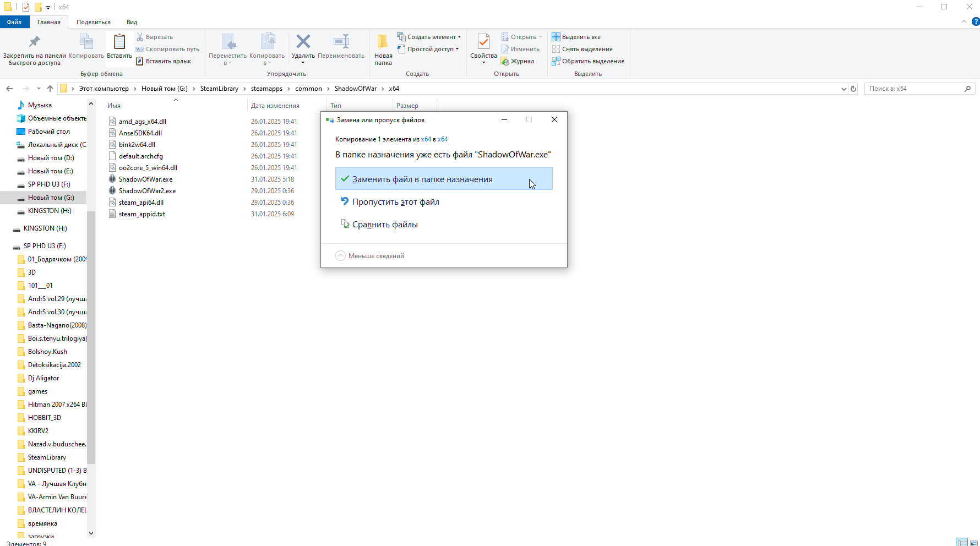
Task: Sort by Дата изменения column header
Action: tap(275, 106)
